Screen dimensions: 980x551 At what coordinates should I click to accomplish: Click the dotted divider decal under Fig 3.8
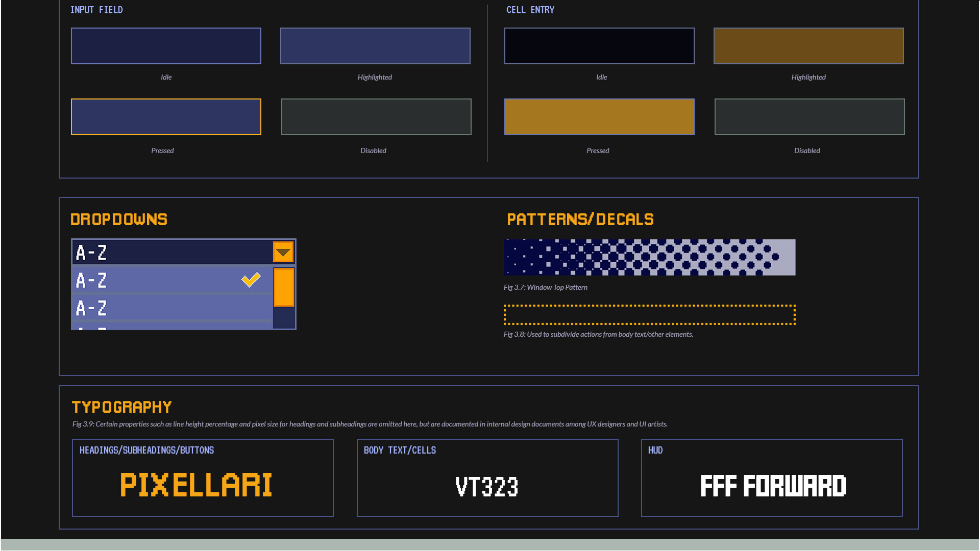(649, 315)
